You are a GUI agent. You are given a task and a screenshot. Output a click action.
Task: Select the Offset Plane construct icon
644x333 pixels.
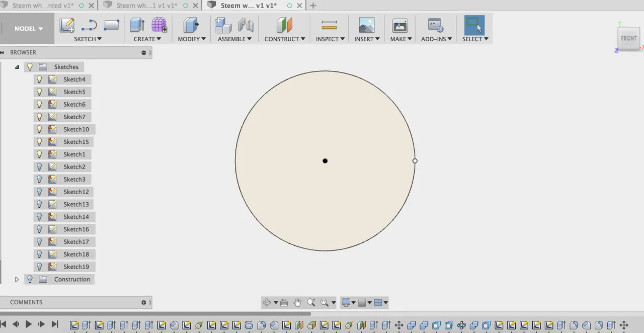pyautogui.click(x=284, y=25)
